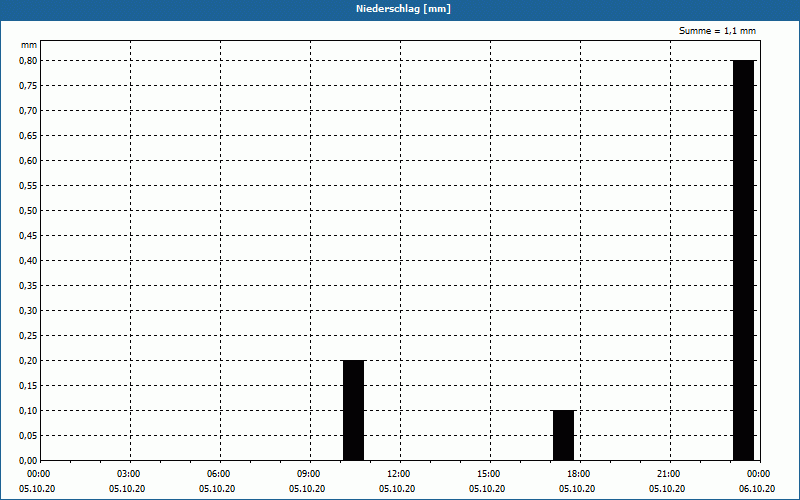The width and height of the screenshot is (800, 500).
Task: Click the 0,10 y-axis value
Action: [x=28, y=411]
